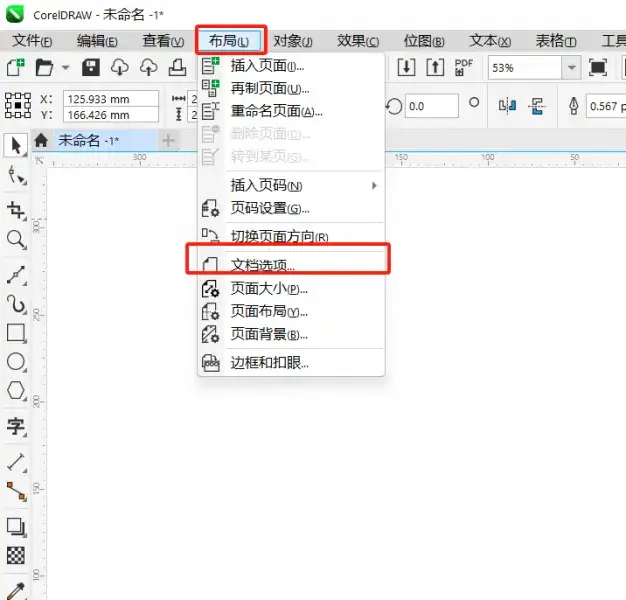
Task: Click the X position field 125.933 mm
Action: 111,99
